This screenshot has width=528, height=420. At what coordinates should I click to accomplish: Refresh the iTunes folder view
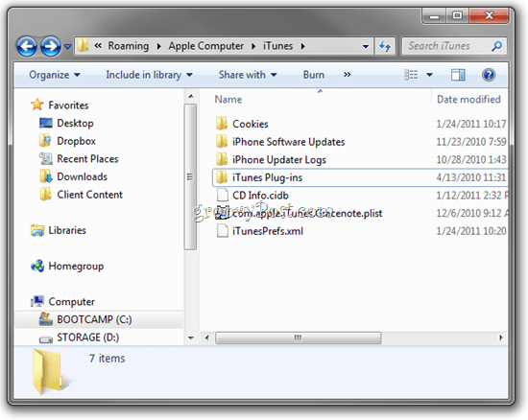coord(385,46)
